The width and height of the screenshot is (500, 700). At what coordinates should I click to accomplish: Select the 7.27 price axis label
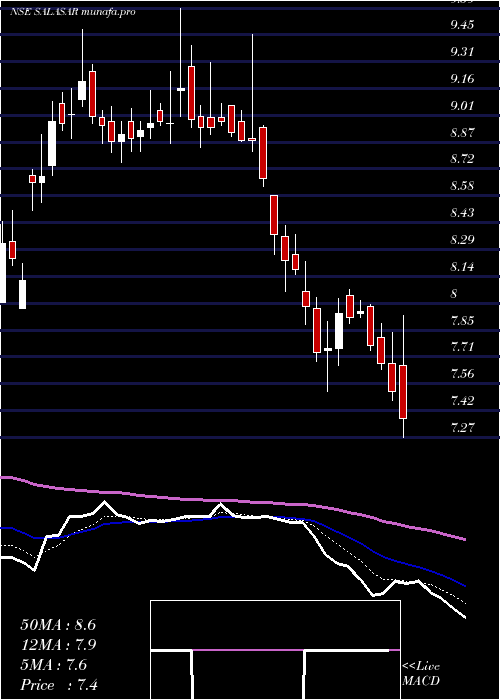[462, 428]
